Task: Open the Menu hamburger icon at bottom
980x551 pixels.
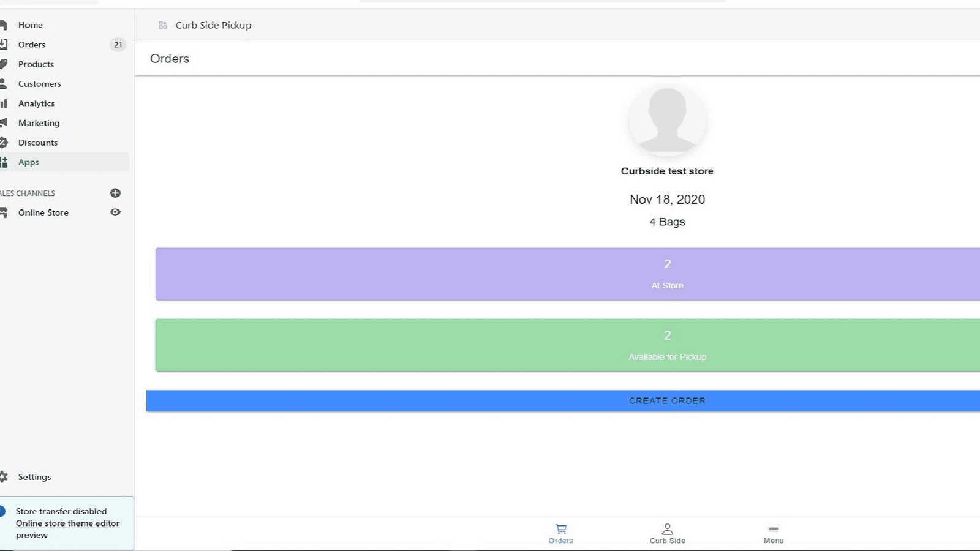Action: [x=773, y=530]
